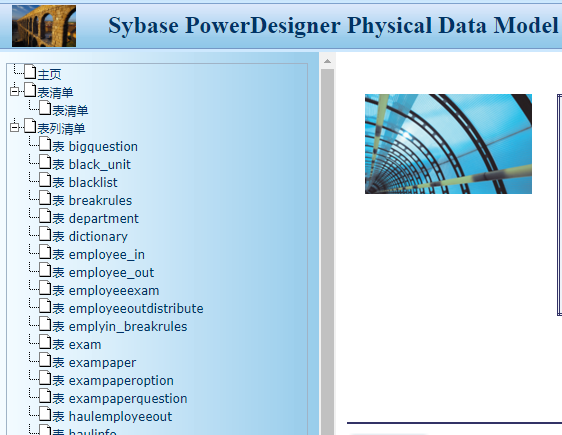Click the page icon beside emplyin_breakrules
The width and height of the screenshot is (562, 435).
tap(45, 324)
